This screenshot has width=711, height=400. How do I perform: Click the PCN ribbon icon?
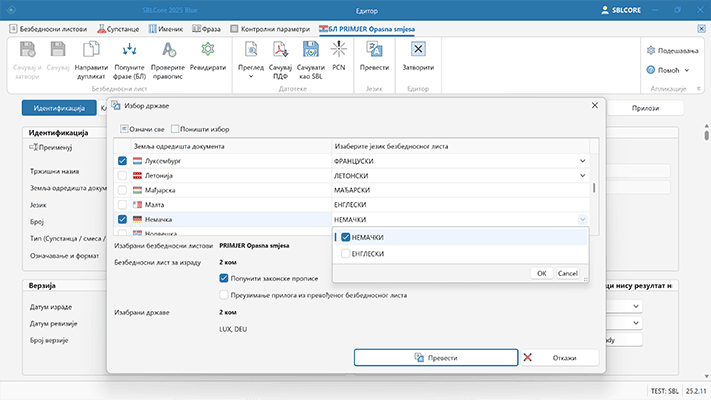coord(339,49)
